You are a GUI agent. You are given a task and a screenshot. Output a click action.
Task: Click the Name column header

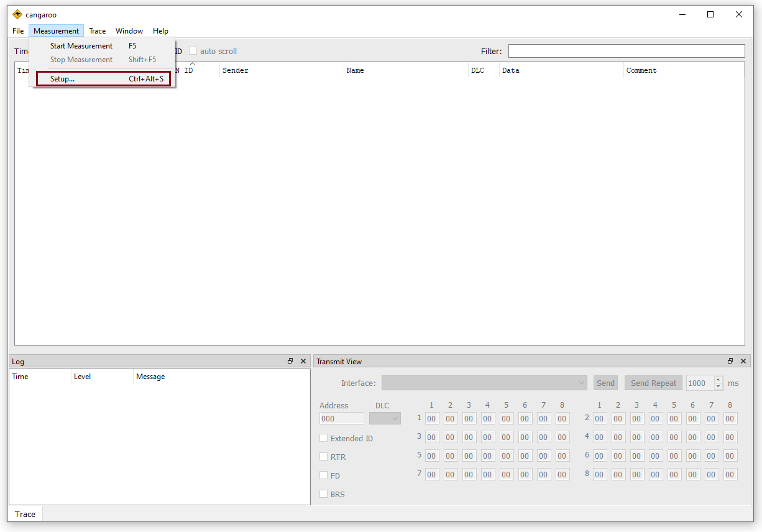[x=406, y=70]
